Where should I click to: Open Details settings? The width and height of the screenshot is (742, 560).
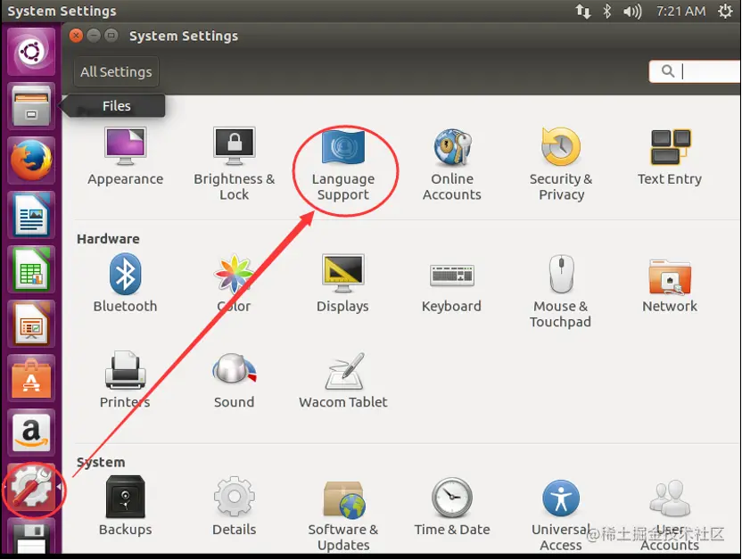pos(235,505)
